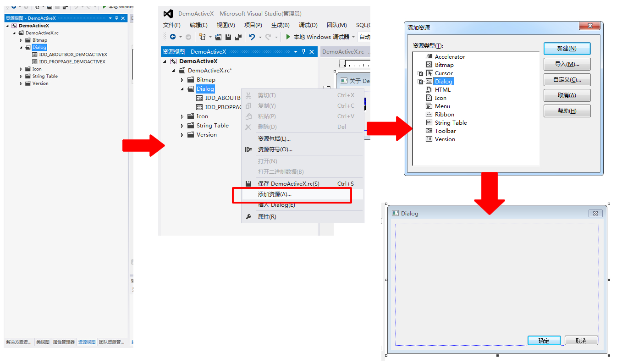Click 新建(N) in the 添加资源 dialog
Viewport: 622px width, 364px height.
point(567,48)
